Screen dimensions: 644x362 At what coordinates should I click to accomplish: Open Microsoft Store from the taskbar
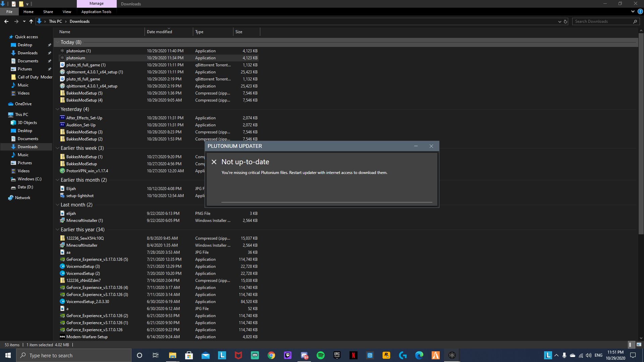pyautogui.click(x=189, y=355)
